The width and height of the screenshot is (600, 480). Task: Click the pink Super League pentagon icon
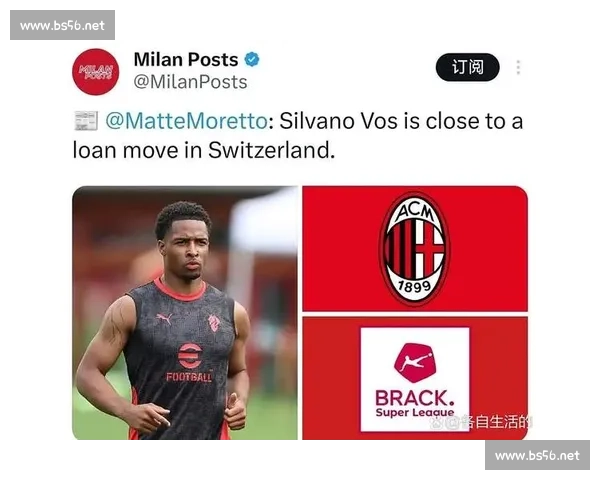415,362
